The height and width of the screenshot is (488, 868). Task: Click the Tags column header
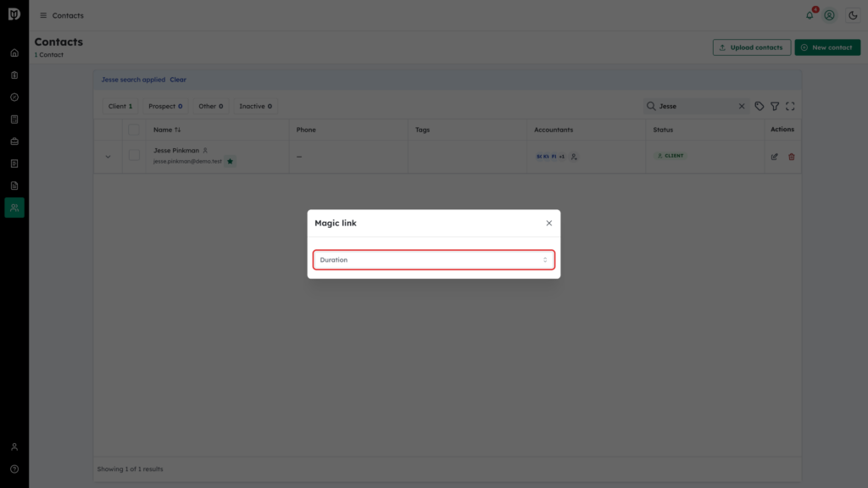click(422, 130)
